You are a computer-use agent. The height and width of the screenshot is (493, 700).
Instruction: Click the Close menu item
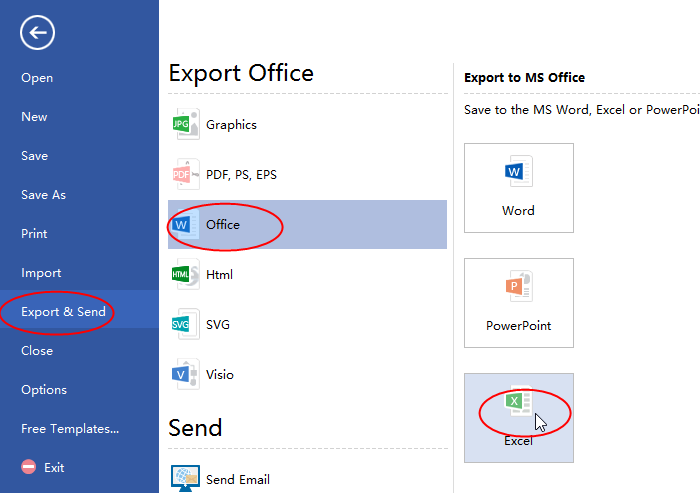37,351
